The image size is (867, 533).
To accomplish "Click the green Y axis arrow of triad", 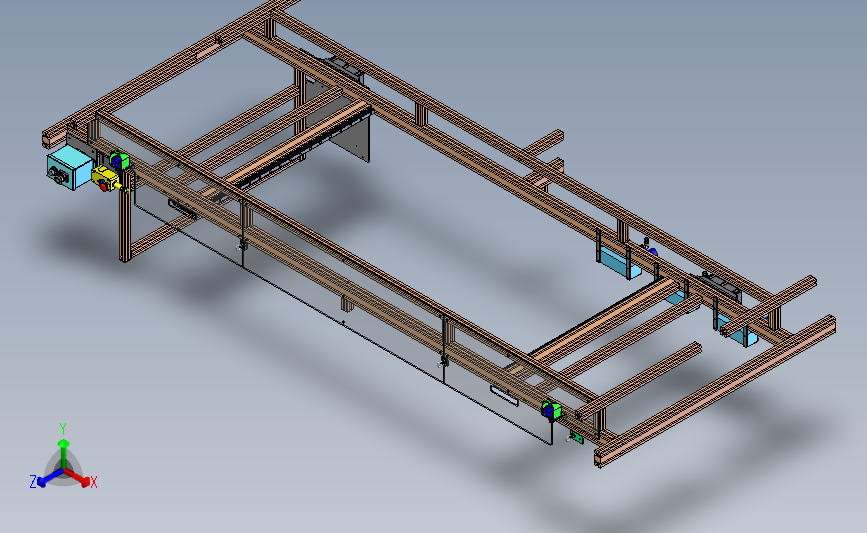I will click(x=63, y=453).
